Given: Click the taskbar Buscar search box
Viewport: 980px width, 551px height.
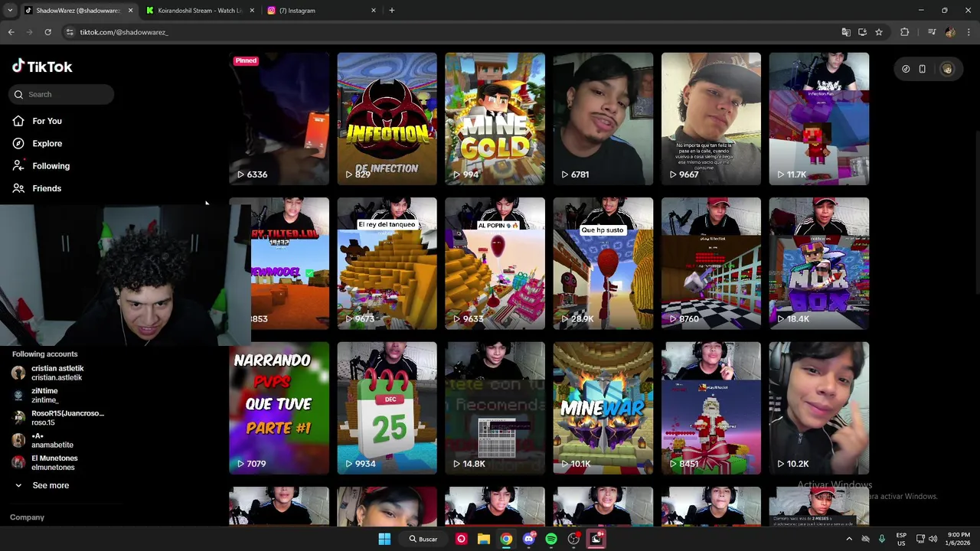Looking at the screenshot, I should (x=423, y=539).
